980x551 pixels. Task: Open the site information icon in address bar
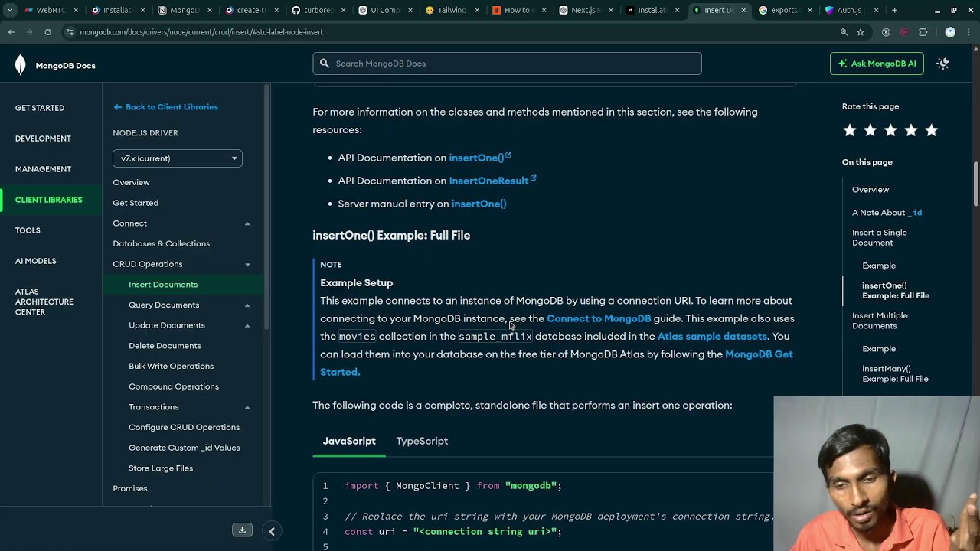coord(70,32)
